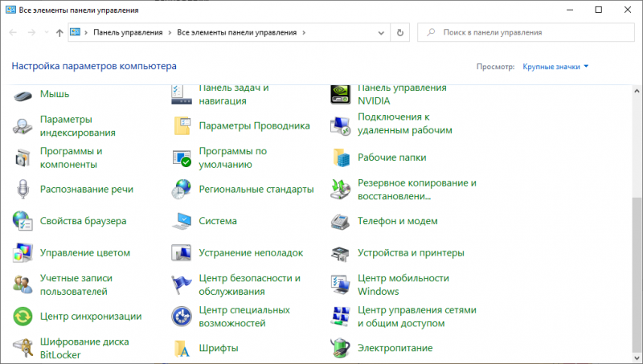
Task: Click the Back navigation arrow
Action: coord(13,32)
